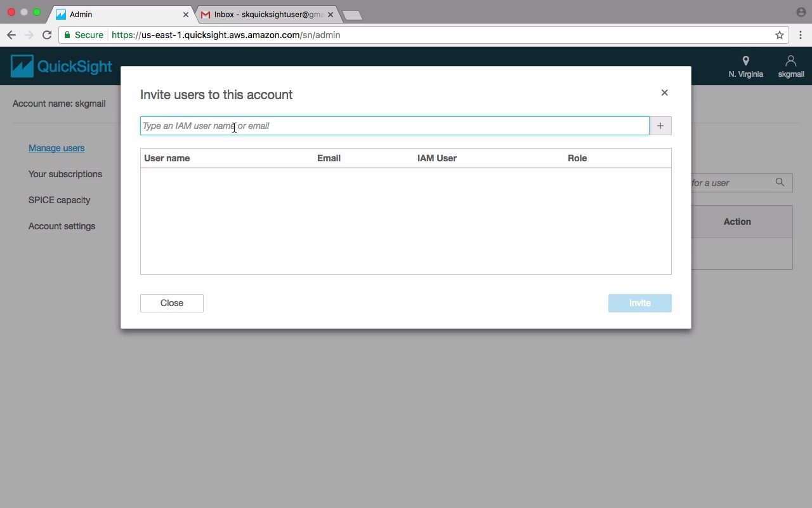Screen dimensions: 812x508
Task: Click the Chrome profile avatar icon
Action: pyautogui.click(x=801, y=12)
